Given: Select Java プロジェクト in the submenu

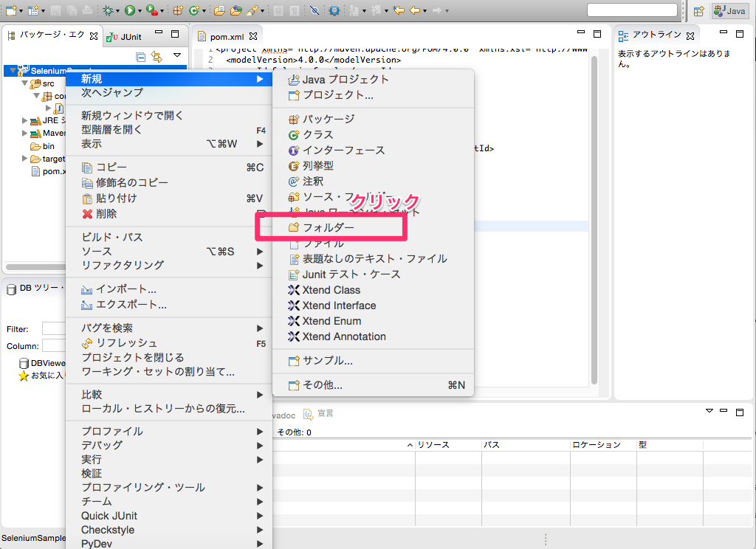Looking at the screenshot, I should point(373,80).
